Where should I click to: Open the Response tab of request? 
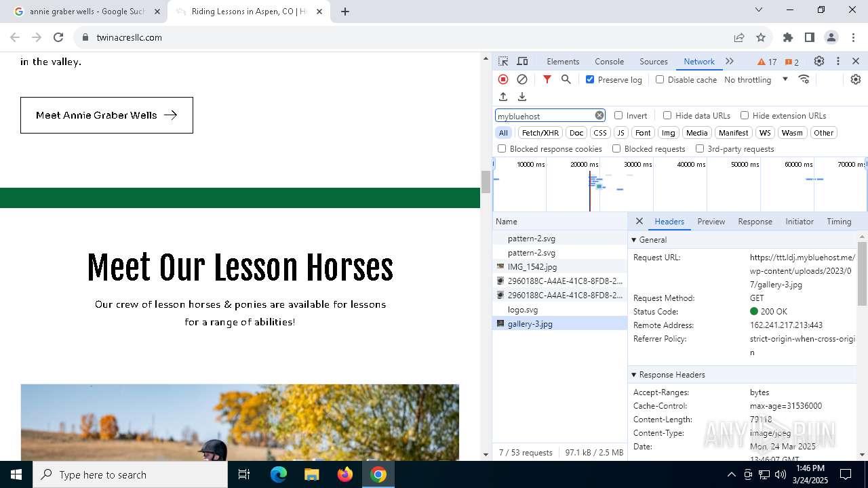(755, 222)
